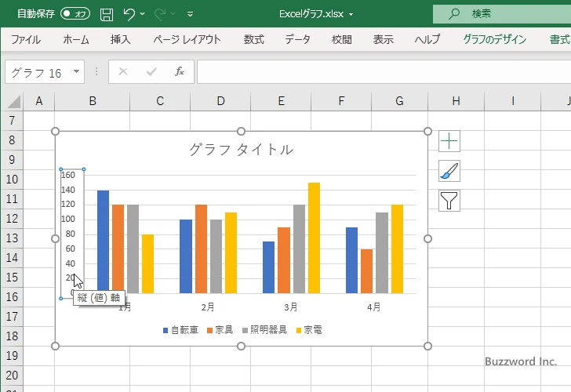Select the 家電 legend entry
The width and height of the screenshot is (571, 392).
pyautogui.click(x=309, y=330)
